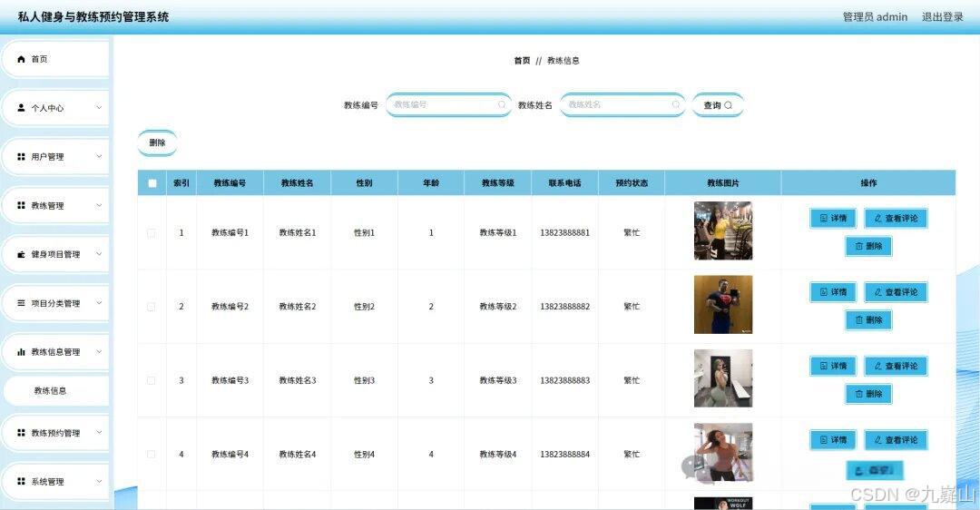Click 删除 for row 教练编号2
The image size is (980, 510).
click(x=868, y=320)
